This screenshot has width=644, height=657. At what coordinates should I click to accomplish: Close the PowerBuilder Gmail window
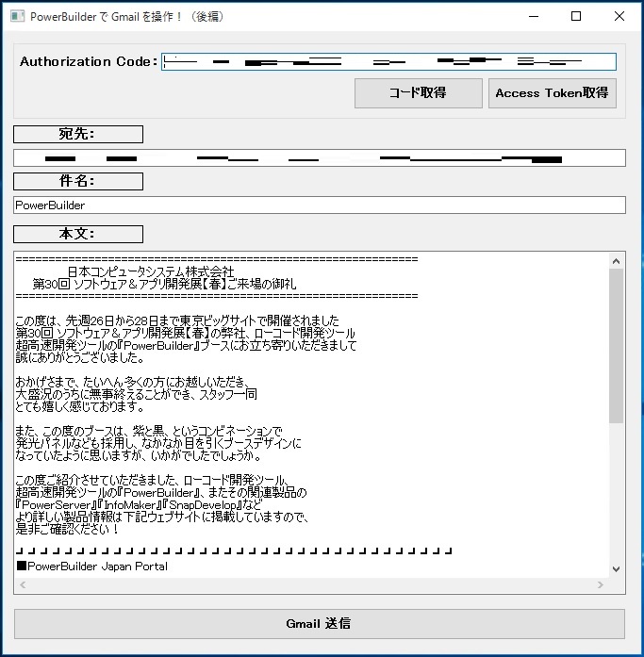coord(619,16)
